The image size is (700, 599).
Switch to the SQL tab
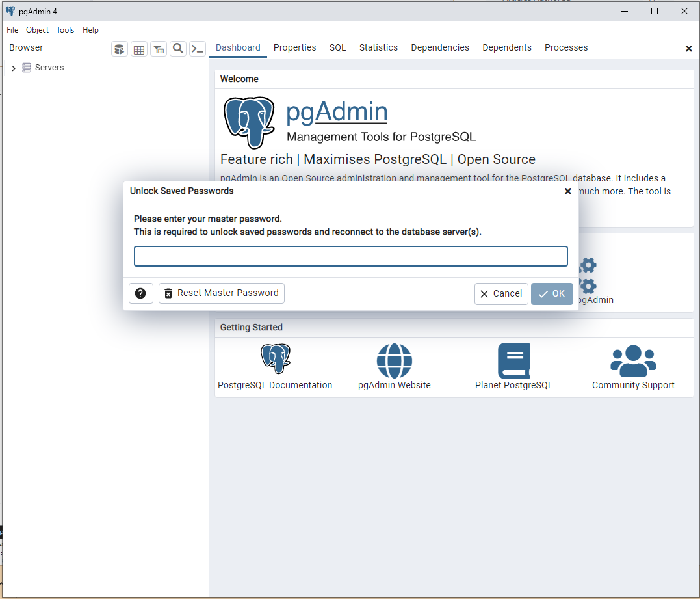[x=337, y=47]
